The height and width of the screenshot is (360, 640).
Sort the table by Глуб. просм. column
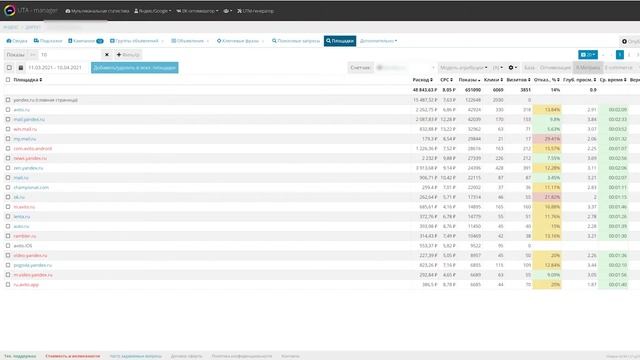tap(580, 80)
